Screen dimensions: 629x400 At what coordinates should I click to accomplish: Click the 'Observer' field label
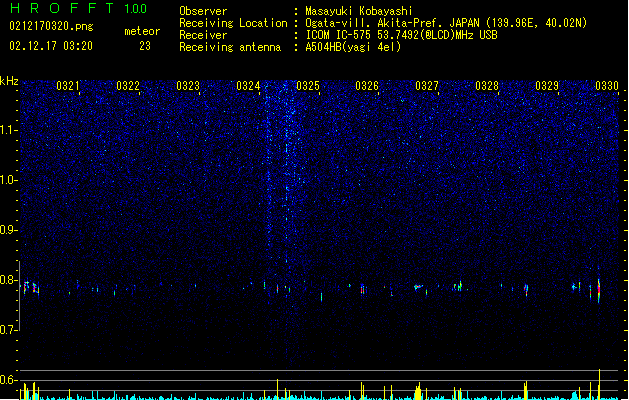coord(203,11)
